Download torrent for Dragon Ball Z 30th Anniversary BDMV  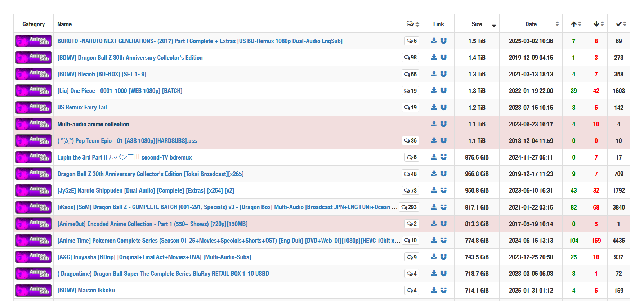tap(434, 57)
